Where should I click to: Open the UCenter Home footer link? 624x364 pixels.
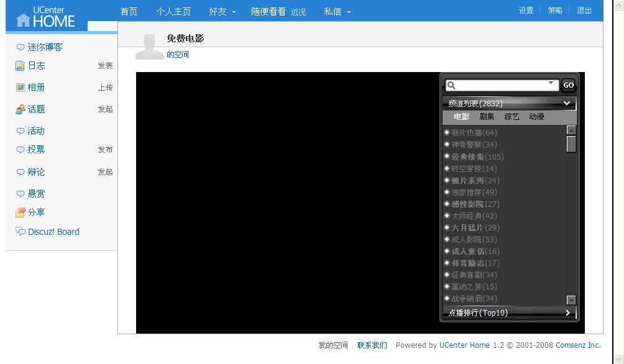(464, 345)
